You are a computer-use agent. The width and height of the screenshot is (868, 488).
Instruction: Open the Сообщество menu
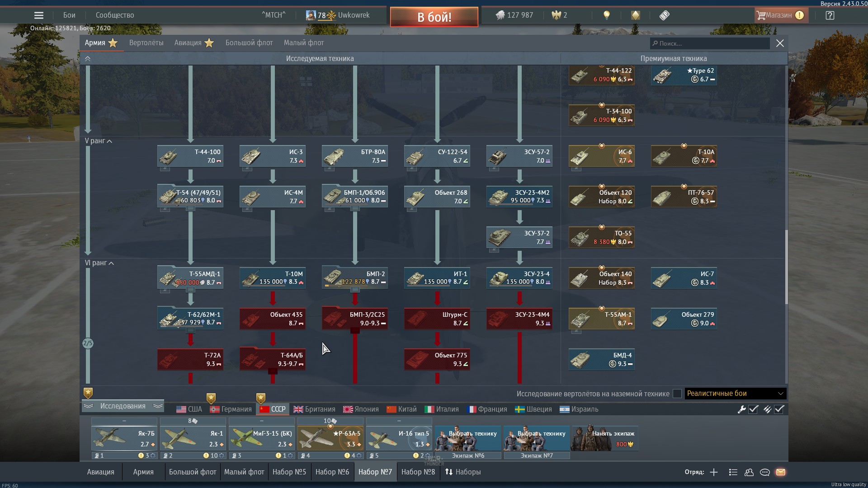tap(115, 15)
